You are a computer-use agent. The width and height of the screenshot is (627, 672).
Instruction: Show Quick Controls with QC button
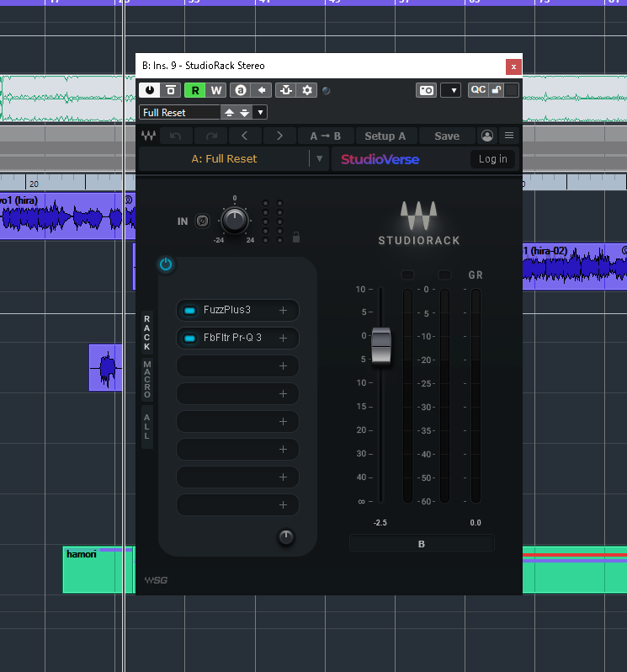click(x=478, y=90)
